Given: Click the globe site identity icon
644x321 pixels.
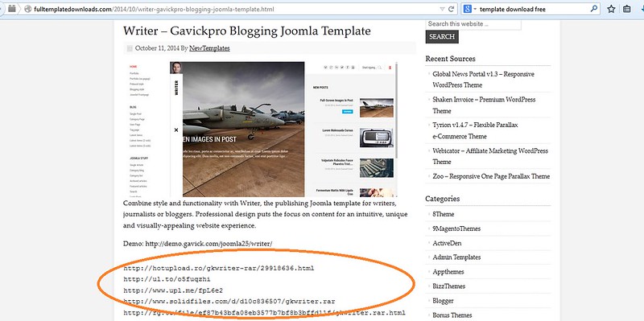Looking at the screenshot, I should pos(28,9).
